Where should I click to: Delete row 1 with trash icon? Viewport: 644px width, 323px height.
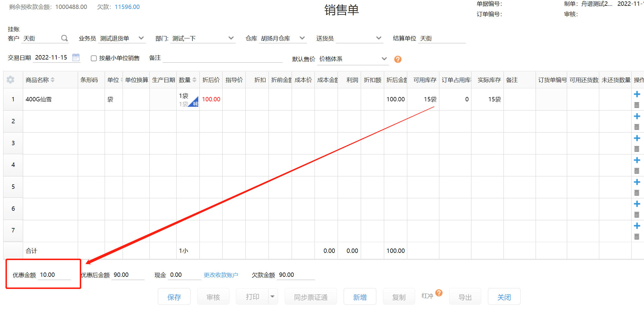[x=637, y=105]
